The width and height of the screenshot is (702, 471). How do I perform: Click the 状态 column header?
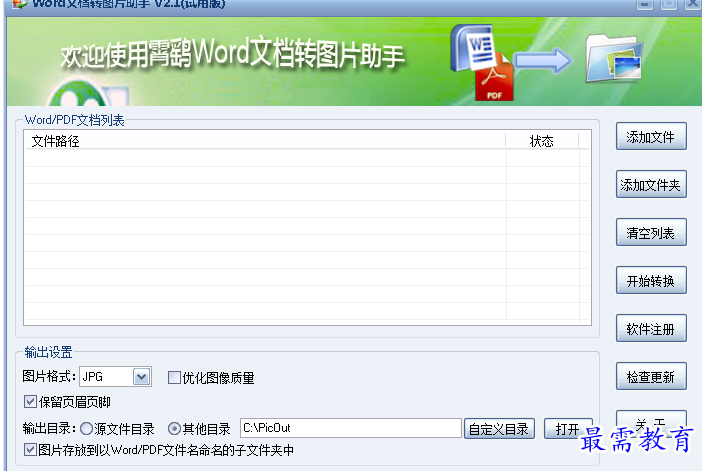tap(542, 141)
